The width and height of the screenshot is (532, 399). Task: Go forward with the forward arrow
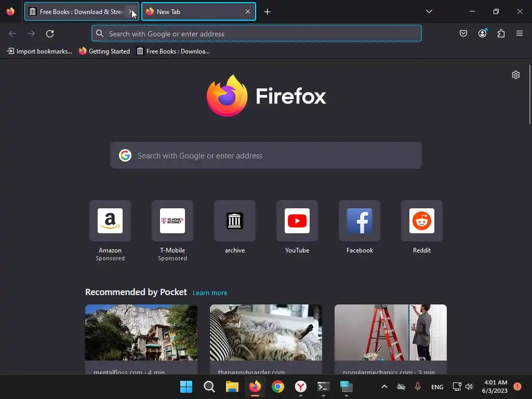point(31,34)
